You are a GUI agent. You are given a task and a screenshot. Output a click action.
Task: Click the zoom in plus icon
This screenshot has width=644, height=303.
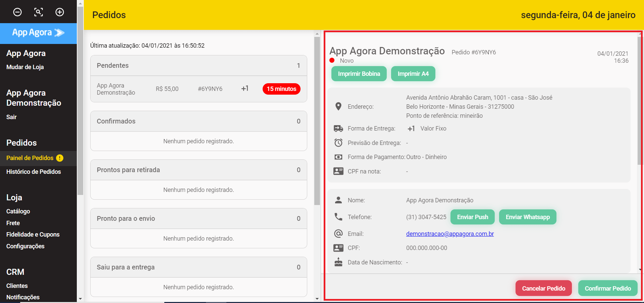[x=60, y=12]
